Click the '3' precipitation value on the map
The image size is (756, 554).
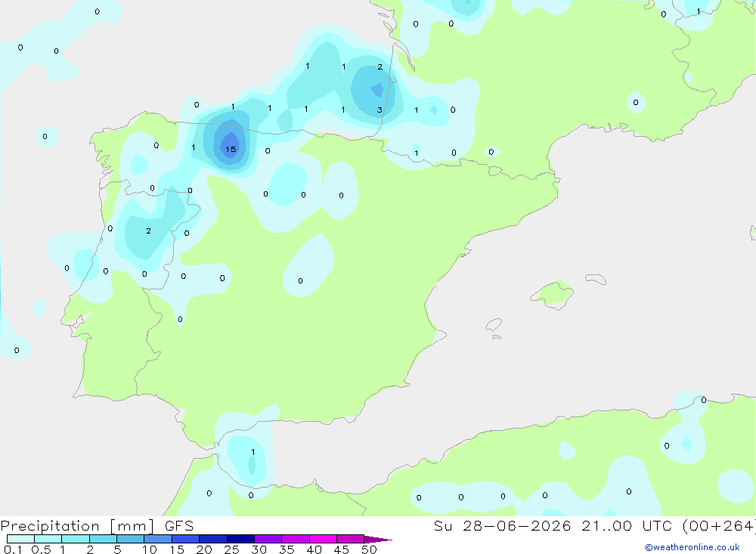coord(380,110)
